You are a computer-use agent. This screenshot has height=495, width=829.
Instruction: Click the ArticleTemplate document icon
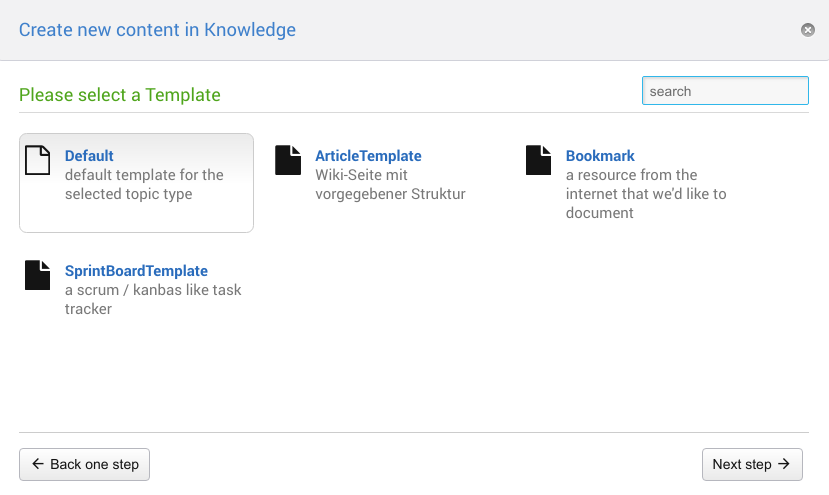[288, 160]
